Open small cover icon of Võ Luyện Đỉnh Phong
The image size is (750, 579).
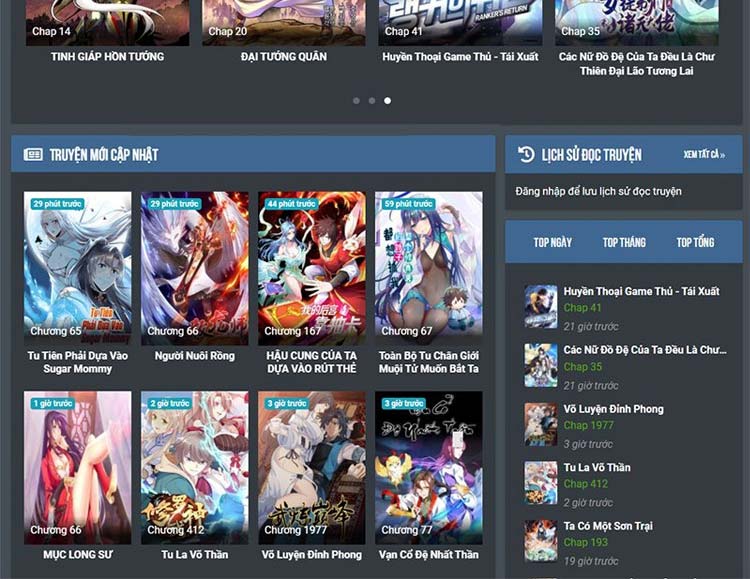click(541, 425)
